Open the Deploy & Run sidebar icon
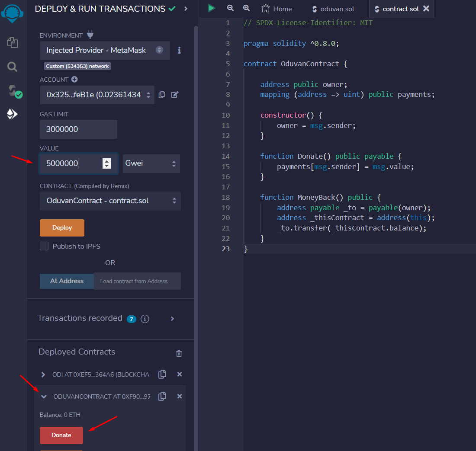 click(12, 114)
